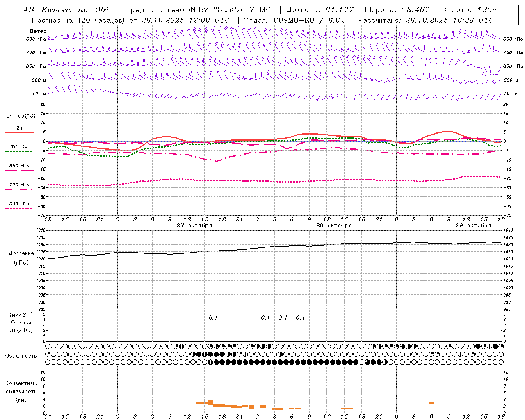Click the "29 октября" date label
Image resolution: width=525 pixels, height=420 pixels.
[x=473, y=226]
